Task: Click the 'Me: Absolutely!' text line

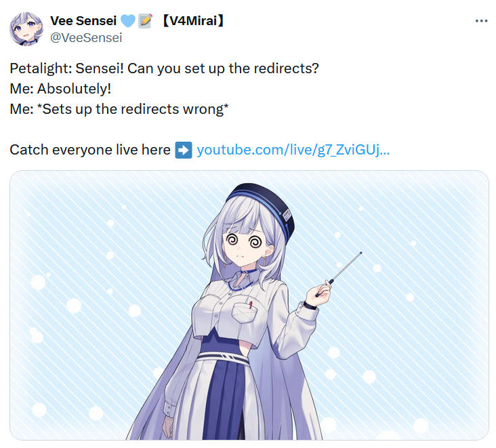Action: tap(60, 89)
